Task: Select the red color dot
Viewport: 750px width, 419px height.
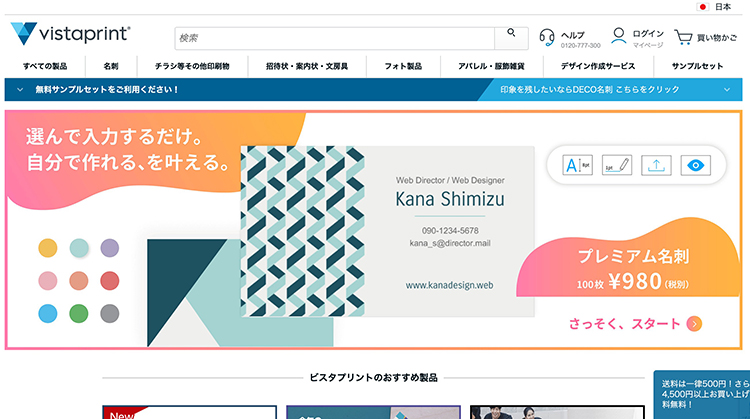Action: [110, 281]
